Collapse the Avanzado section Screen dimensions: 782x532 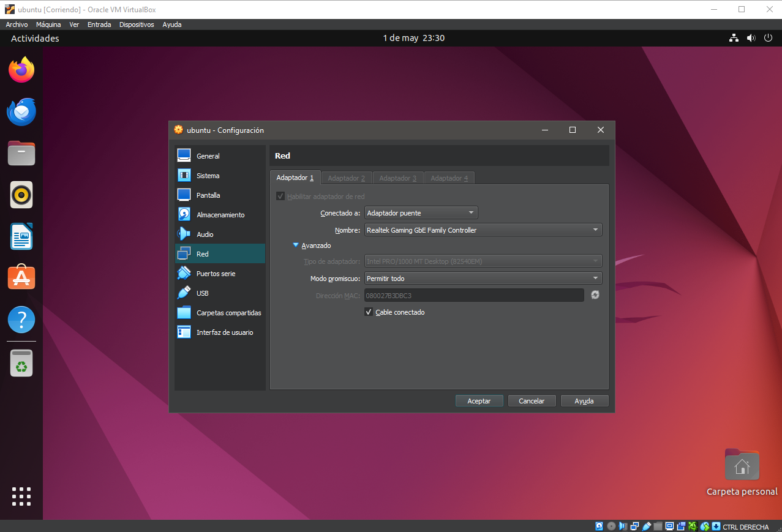point(296,245)
